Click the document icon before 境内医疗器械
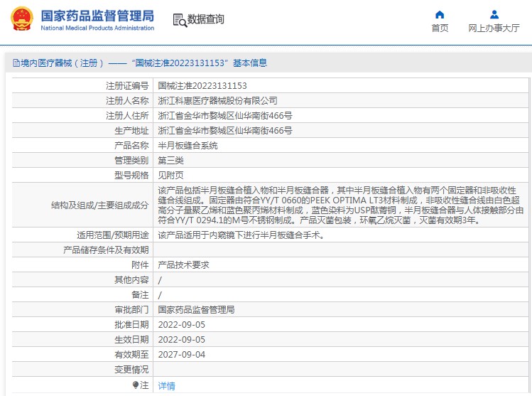 16,63
